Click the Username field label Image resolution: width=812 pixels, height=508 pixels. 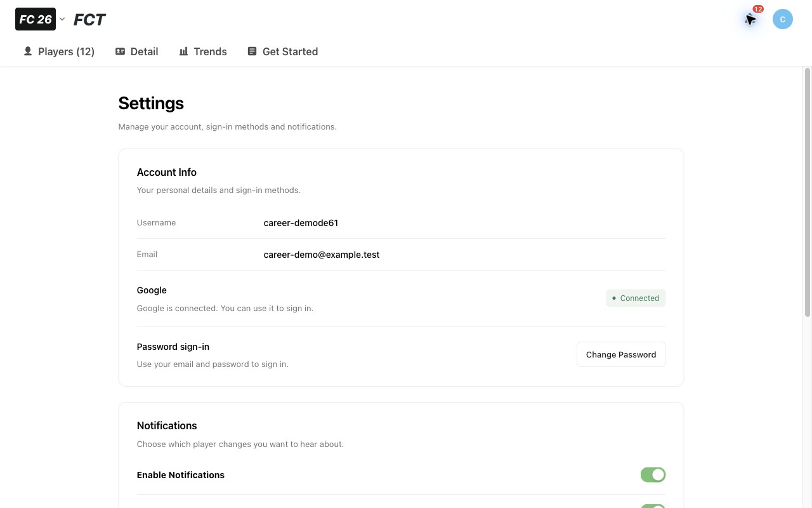point(156,223)
